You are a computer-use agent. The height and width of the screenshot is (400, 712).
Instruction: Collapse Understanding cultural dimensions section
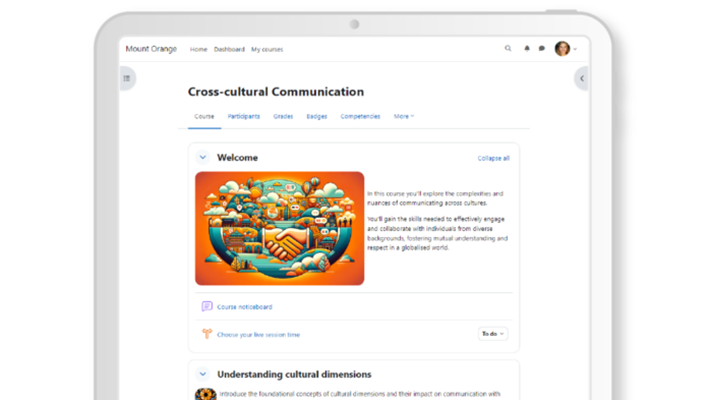(x=203, y=374)
